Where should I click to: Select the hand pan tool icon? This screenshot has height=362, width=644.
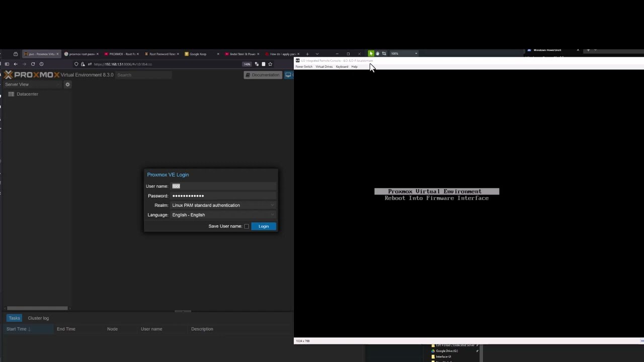tap(377, 53)
